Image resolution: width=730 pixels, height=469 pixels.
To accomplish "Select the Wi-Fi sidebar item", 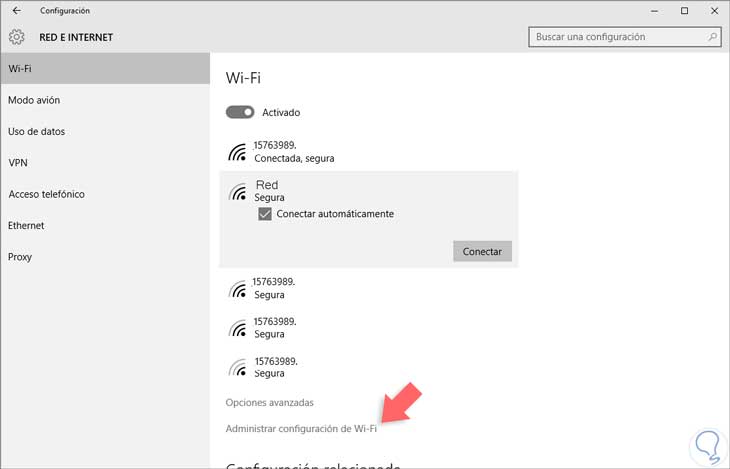I will (105, 69).
